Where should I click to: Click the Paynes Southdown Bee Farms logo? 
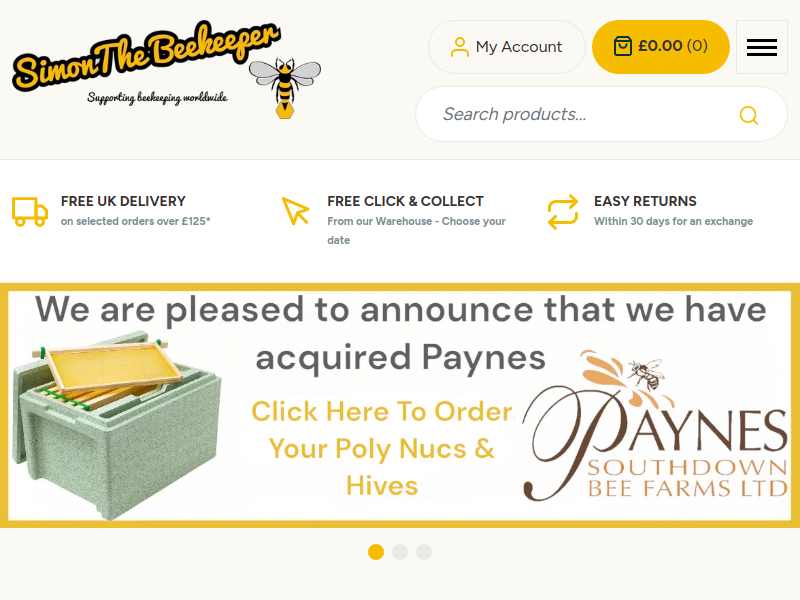click(655, 426)
